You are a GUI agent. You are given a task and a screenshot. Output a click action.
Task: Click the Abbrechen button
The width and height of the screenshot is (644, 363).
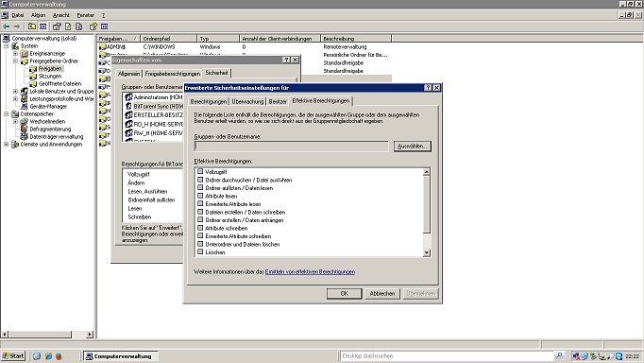(382, 294)
